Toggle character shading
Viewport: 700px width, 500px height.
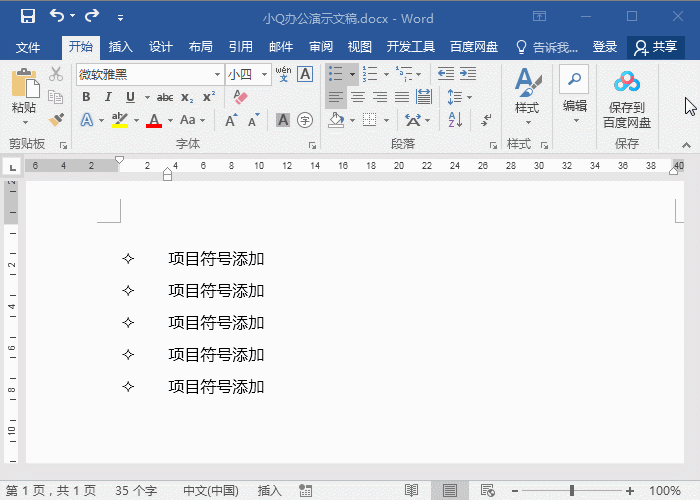click(283, 120)
